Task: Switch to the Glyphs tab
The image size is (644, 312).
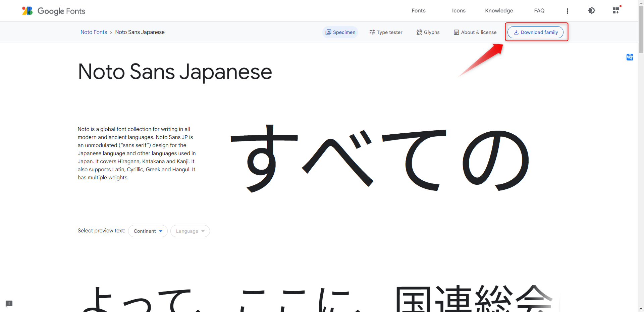Action: click(x=428, y=32)
